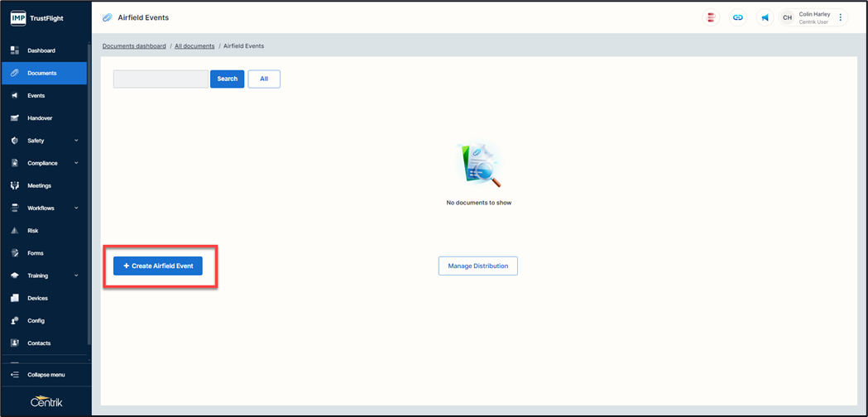Open the Devices menu item

(45, 298)
